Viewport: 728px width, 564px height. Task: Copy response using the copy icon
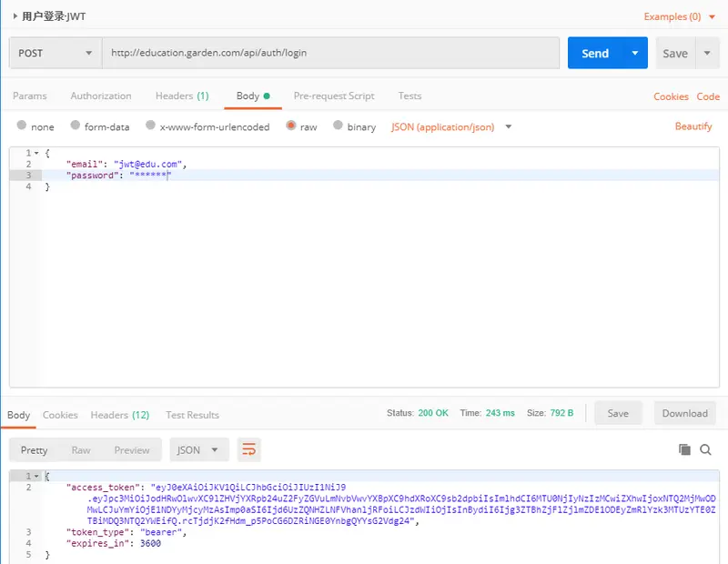tap(684, 449)
